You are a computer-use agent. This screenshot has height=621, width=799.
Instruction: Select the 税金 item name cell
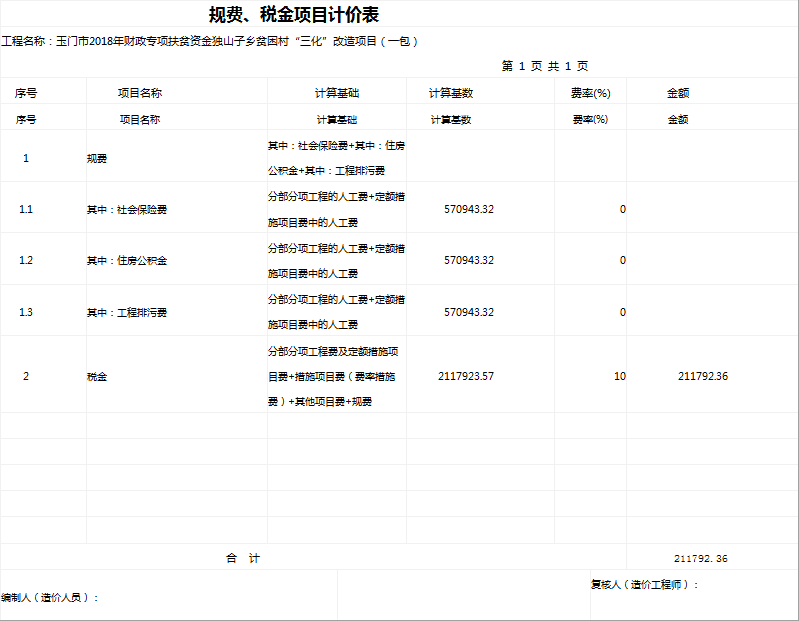(x=97, y=377)
